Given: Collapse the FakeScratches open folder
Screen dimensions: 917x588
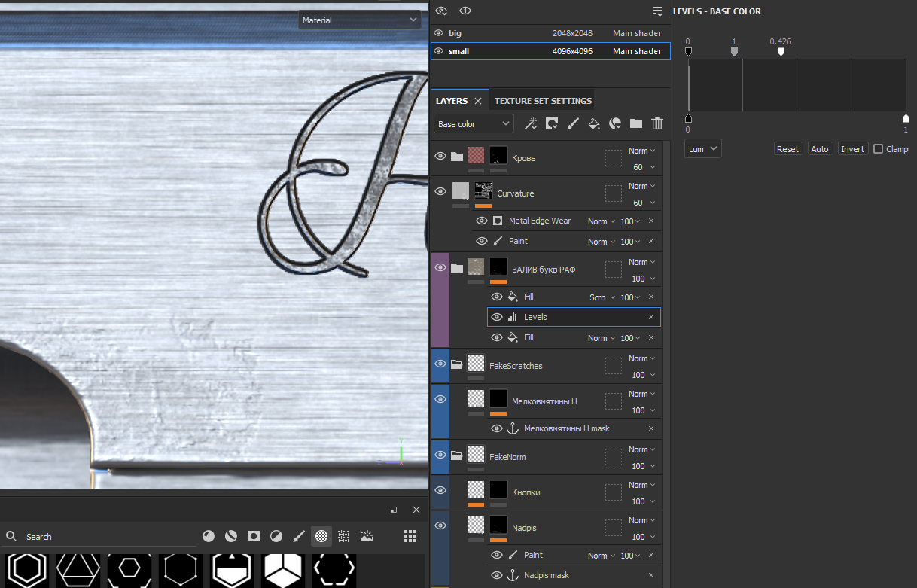Looking at the screenshot, I should click(457, 365).
